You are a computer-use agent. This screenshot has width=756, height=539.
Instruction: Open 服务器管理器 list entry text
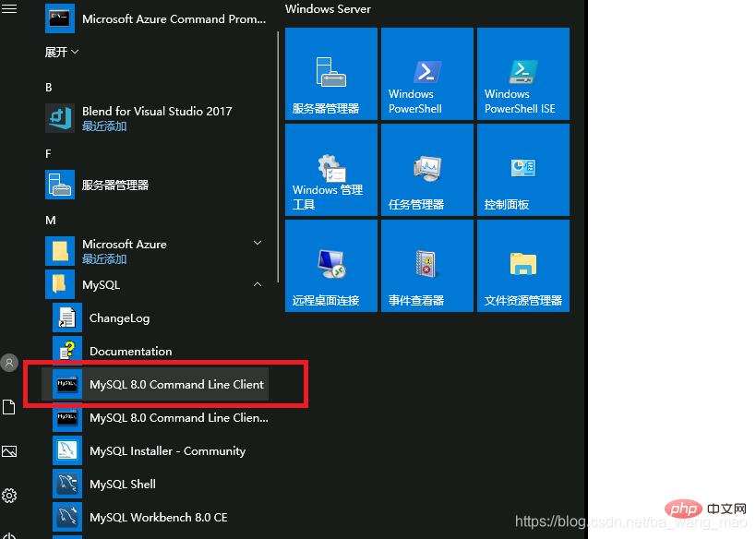(x=115, y=185)
